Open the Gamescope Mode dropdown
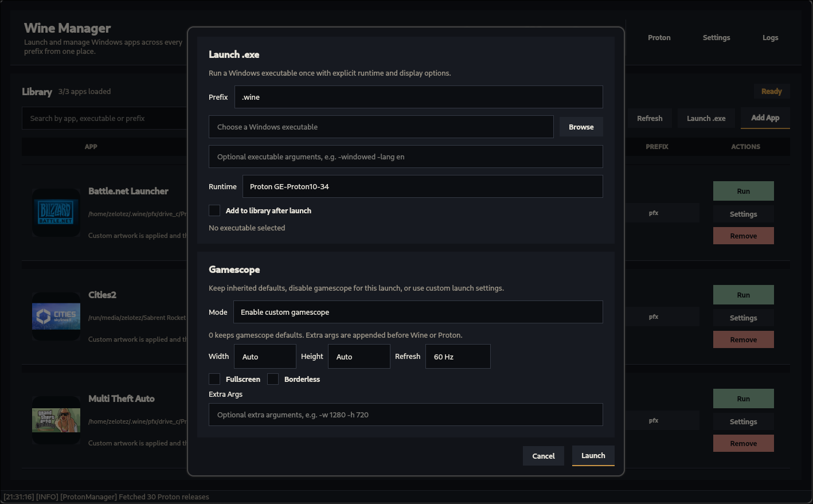 click(418, 312)
